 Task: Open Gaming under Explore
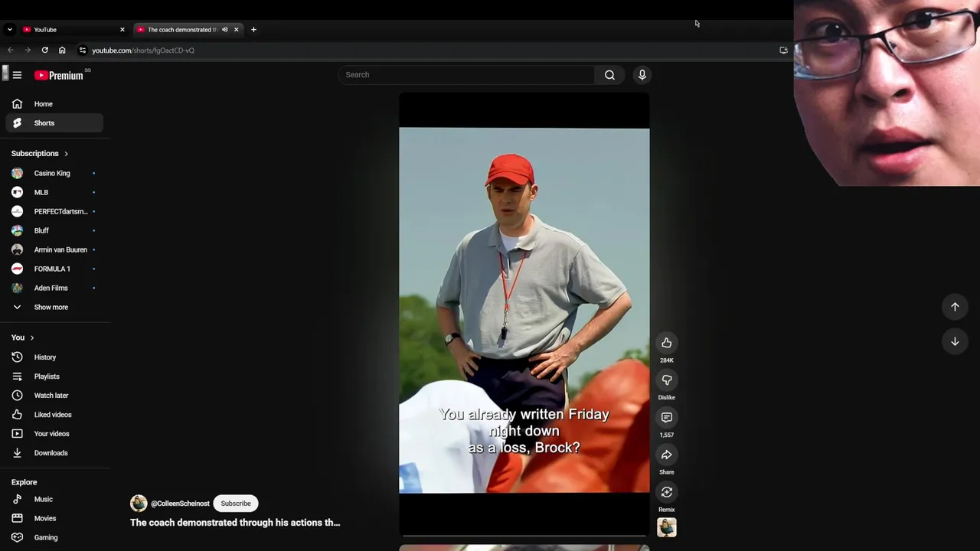tap(54, 537)
